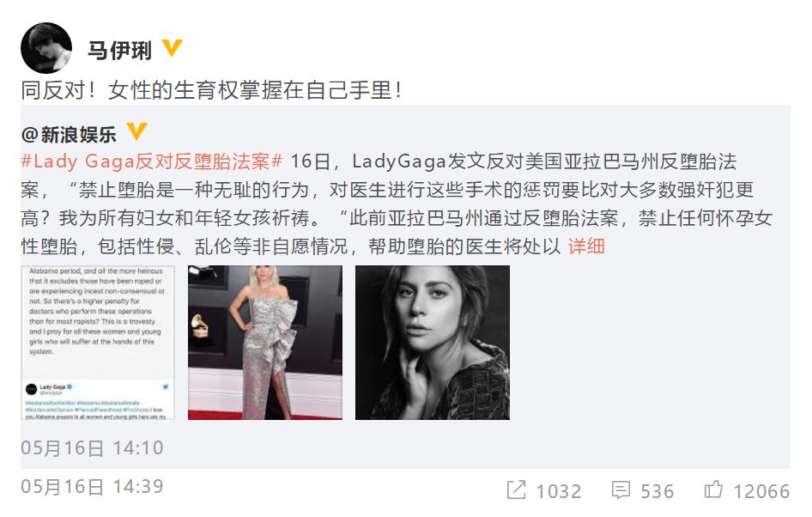Click verified badge next to 马伊琍
This screenshot has height=517, width=812.
click(x=172, y=48)
